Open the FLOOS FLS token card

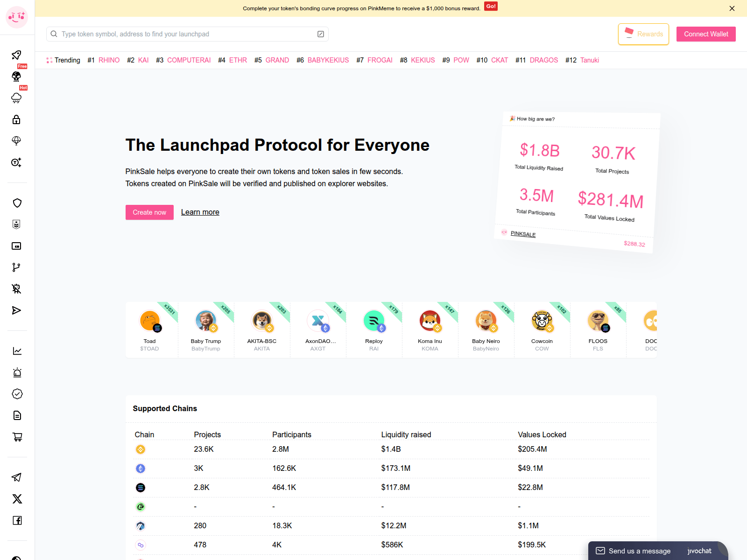[x=598, y=330]
